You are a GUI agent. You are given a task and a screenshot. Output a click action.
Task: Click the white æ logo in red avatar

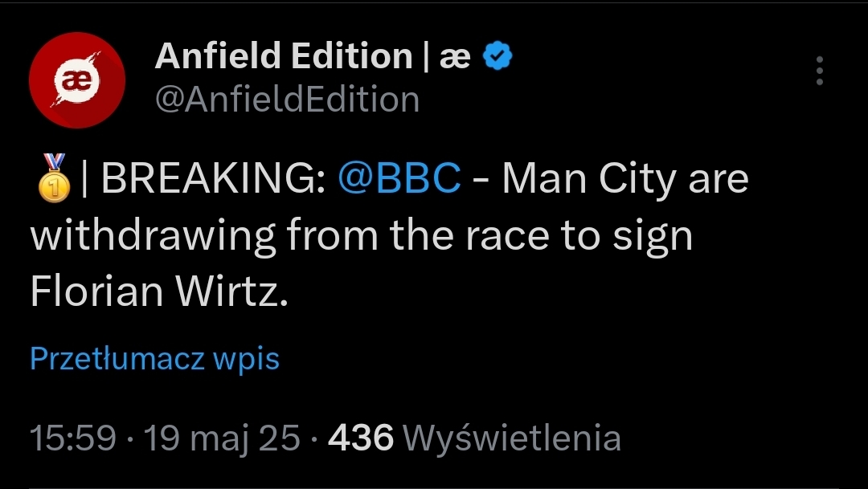pyautogui.click(x=76, y=79)
